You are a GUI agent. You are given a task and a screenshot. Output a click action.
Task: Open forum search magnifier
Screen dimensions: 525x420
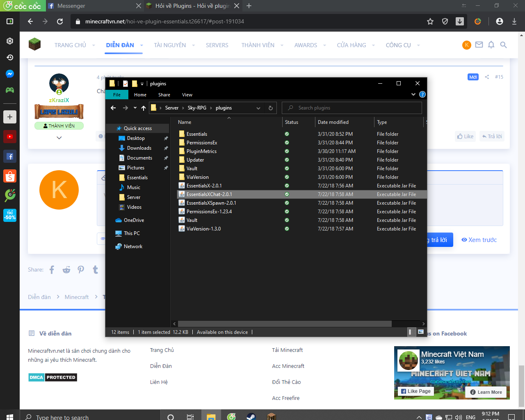tap(504, 45)
